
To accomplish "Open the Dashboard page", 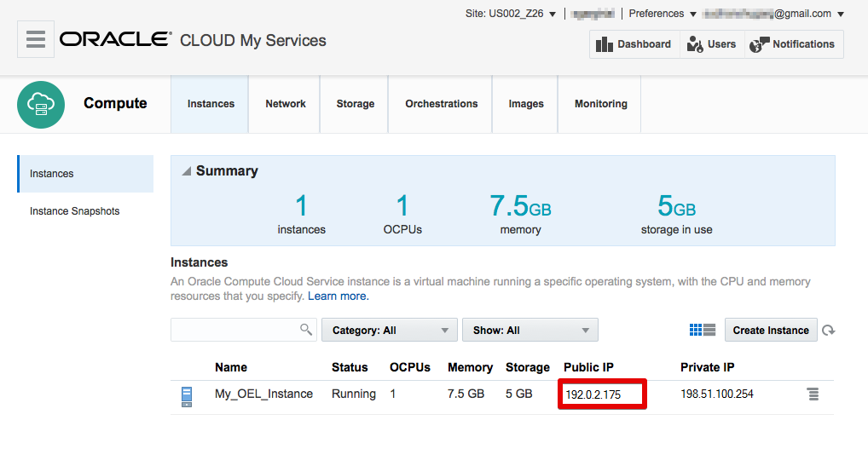I will click(634, 44).
